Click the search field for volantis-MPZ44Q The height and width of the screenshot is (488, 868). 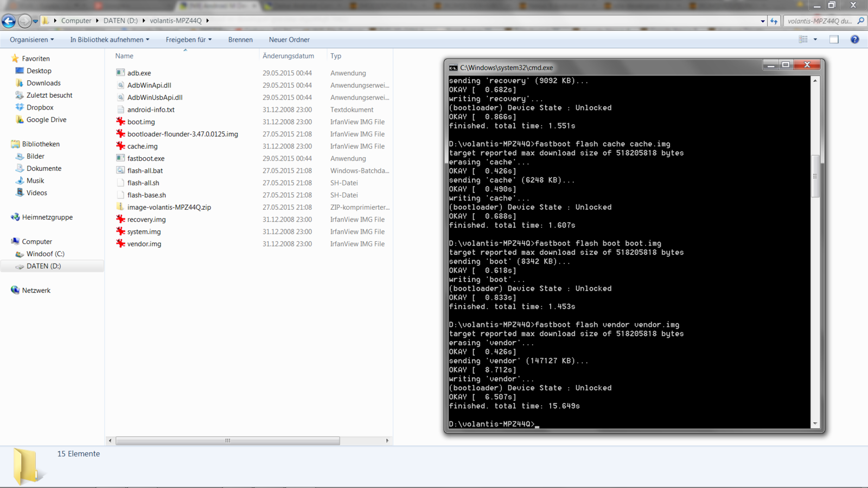click(819, 21)
